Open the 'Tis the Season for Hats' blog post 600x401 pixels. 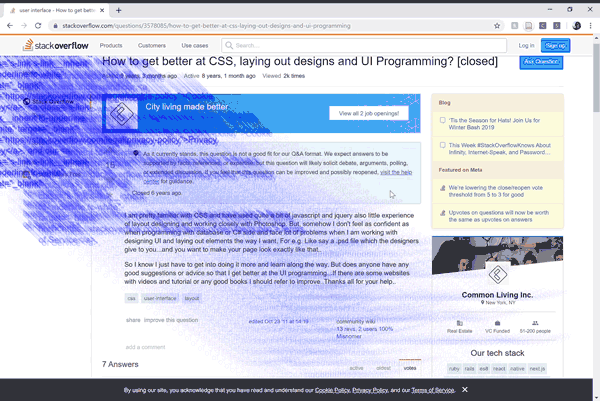(x=494, y=124)
